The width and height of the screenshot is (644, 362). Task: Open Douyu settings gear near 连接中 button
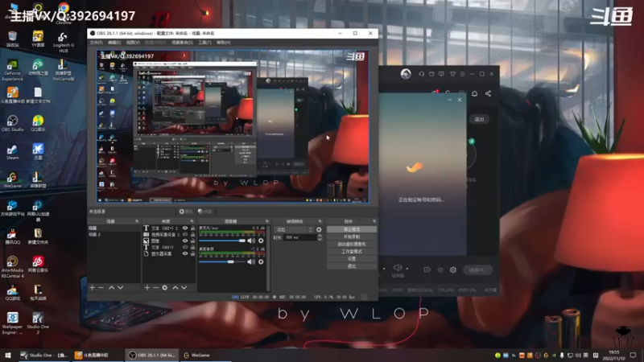click(x=453, y=269)
